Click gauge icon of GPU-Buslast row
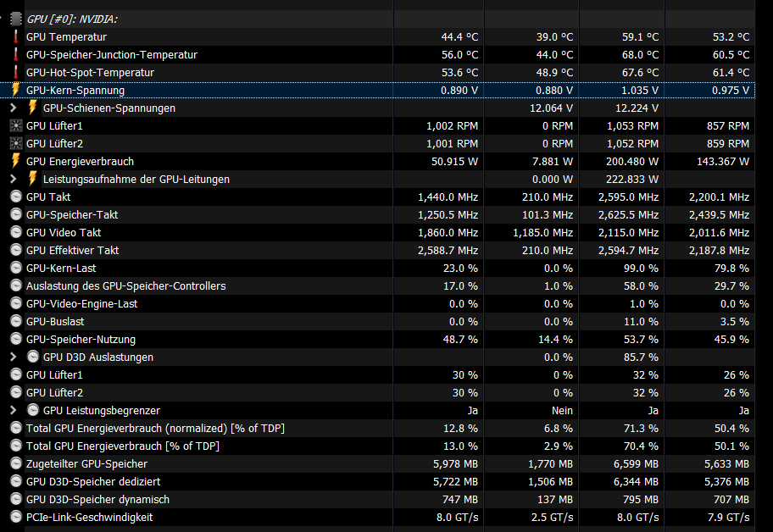The width and height of the screenshot is (773, 532). [x=16, y=321]
